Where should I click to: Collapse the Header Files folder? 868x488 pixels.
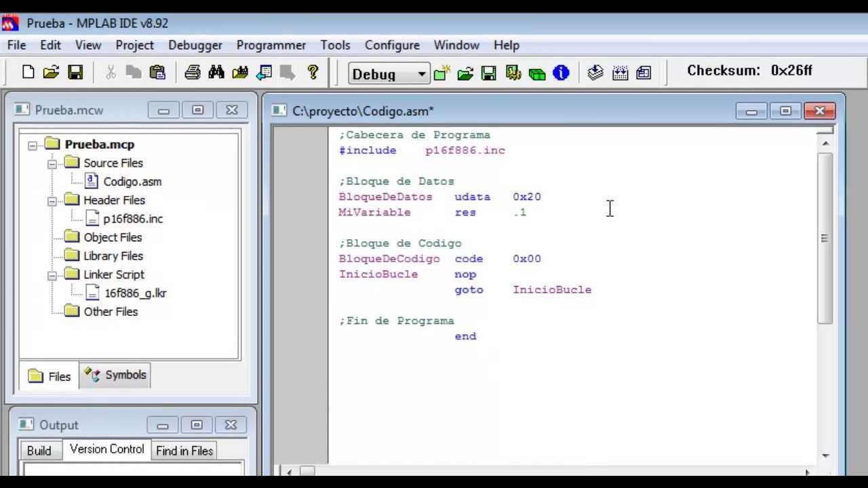(52, 201)
